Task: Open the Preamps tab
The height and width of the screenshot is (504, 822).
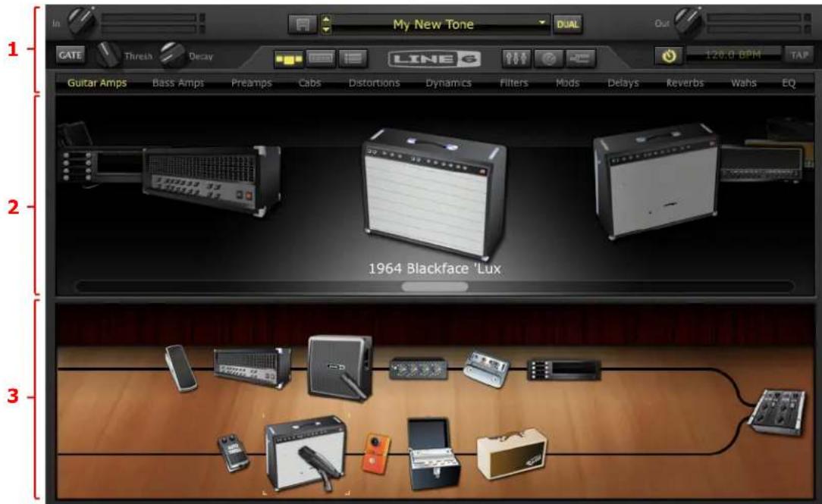Action: click(x=252, y=83)
